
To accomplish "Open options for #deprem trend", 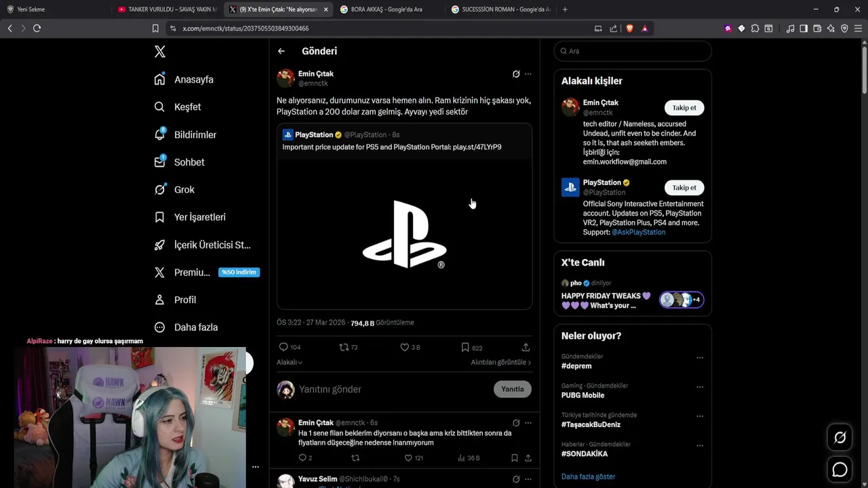I will [x=700, y=358].
